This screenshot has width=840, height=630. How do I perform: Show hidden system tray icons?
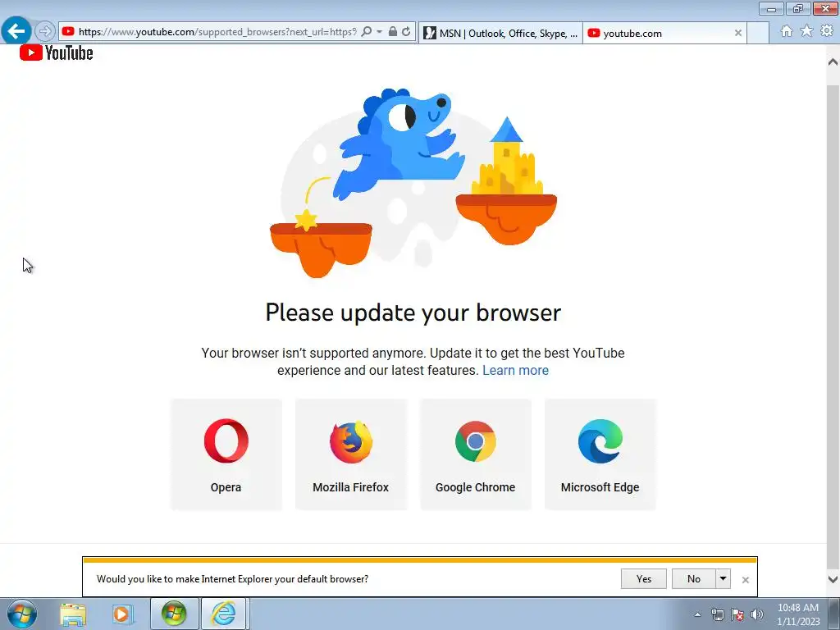pos(697,614)
